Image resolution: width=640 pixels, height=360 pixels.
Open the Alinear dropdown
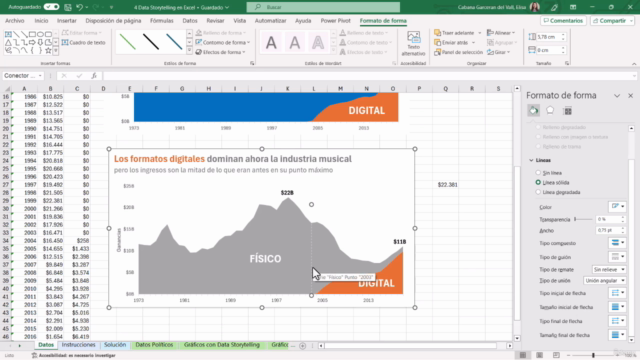501,33
